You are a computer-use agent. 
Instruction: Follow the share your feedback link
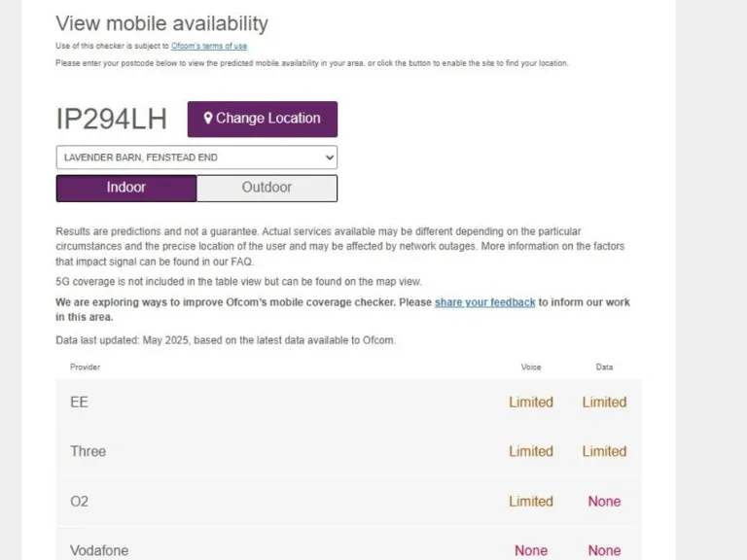click(484, 302)
